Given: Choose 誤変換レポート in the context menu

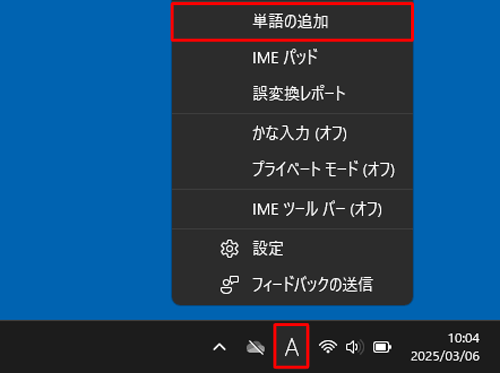Looking at the screenshot, I should pyautogui.click(x=292, y=93).
